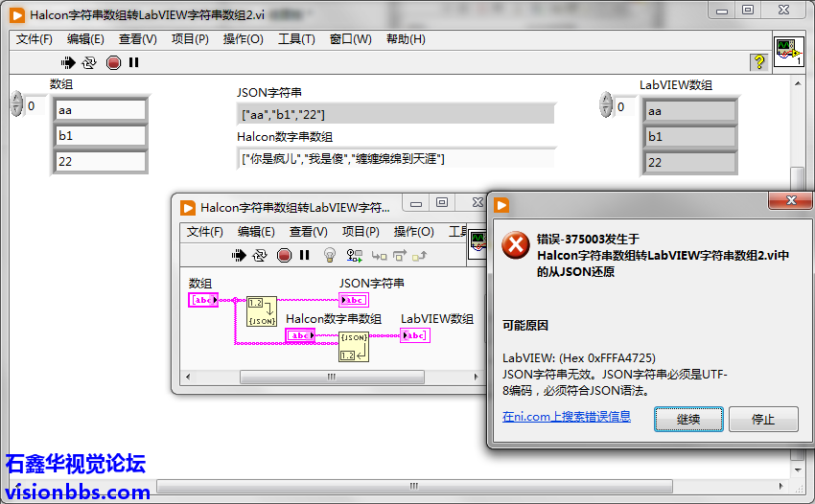The width and height of the screenshot is (815, 504).
Task: Open 编辑(E) menu in block diagram window
Action: point(256,232)
